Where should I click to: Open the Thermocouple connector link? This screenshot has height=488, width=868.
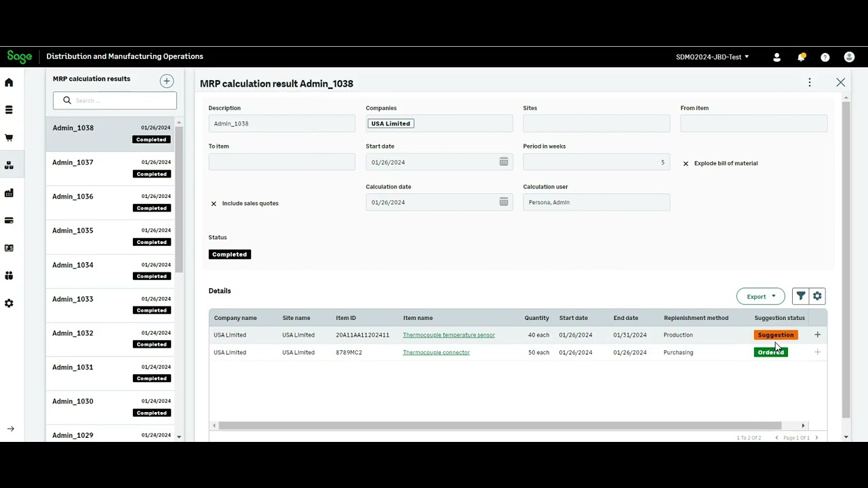point(436,352)
